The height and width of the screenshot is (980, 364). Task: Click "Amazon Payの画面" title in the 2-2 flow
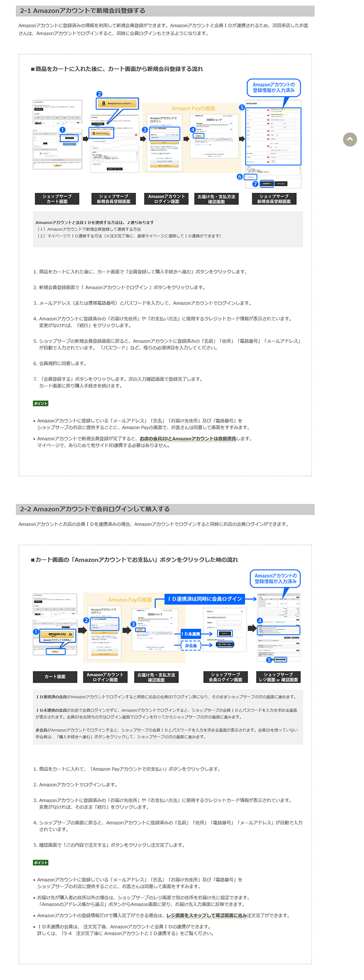point(130,600)
